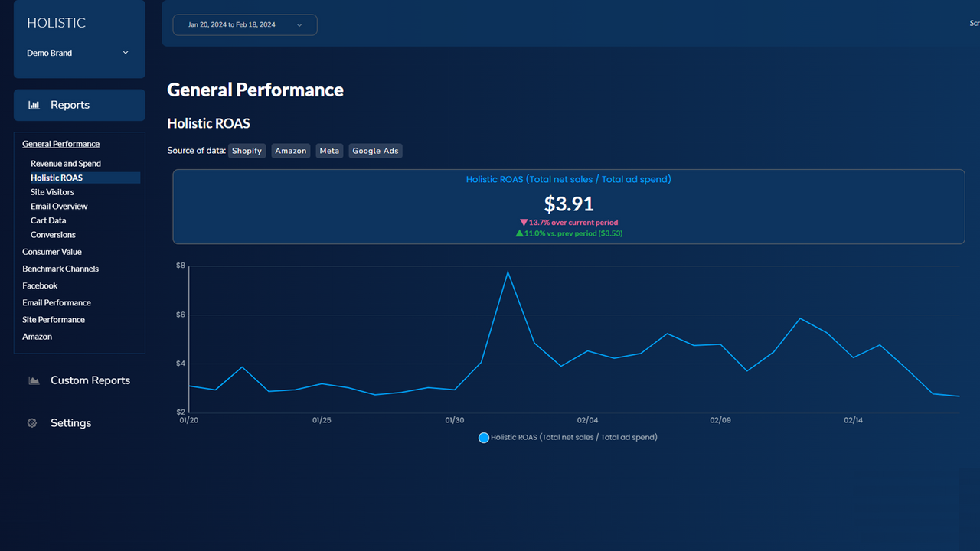
Task: Click the Reports bar chart icon
Action: [x=34, y=106]
